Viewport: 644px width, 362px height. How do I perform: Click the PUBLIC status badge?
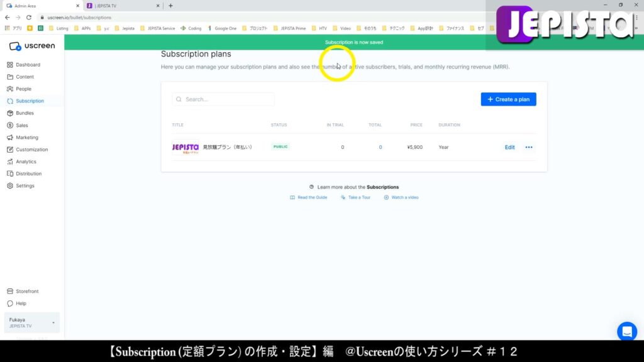pyautogui.click(x=280, y=146)
